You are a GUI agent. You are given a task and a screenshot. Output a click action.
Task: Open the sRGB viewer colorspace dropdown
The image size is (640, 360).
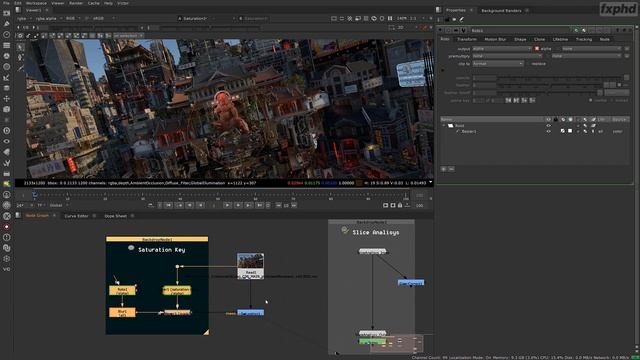coord(103,18)
